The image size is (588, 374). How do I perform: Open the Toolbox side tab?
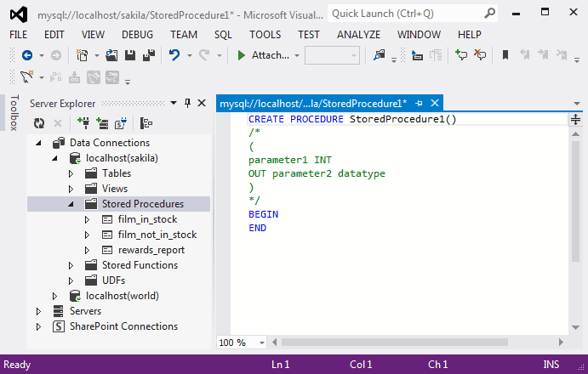click(14, 112)
